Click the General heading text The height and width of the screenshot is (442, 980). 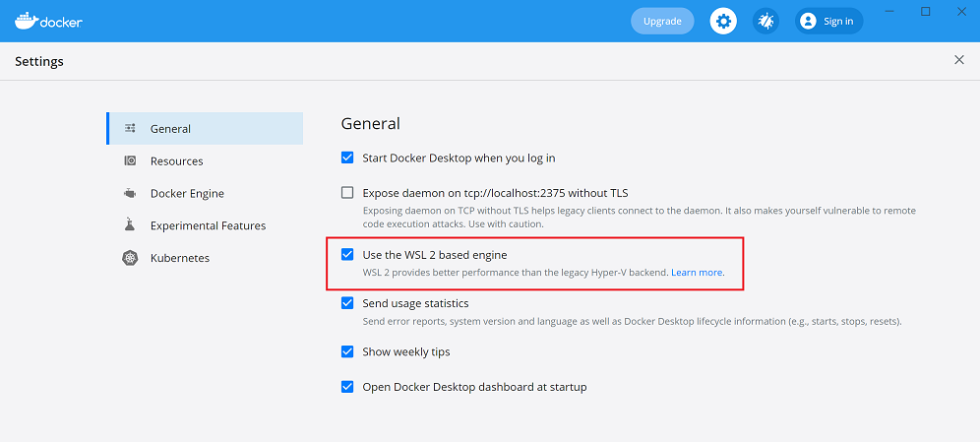371,123
